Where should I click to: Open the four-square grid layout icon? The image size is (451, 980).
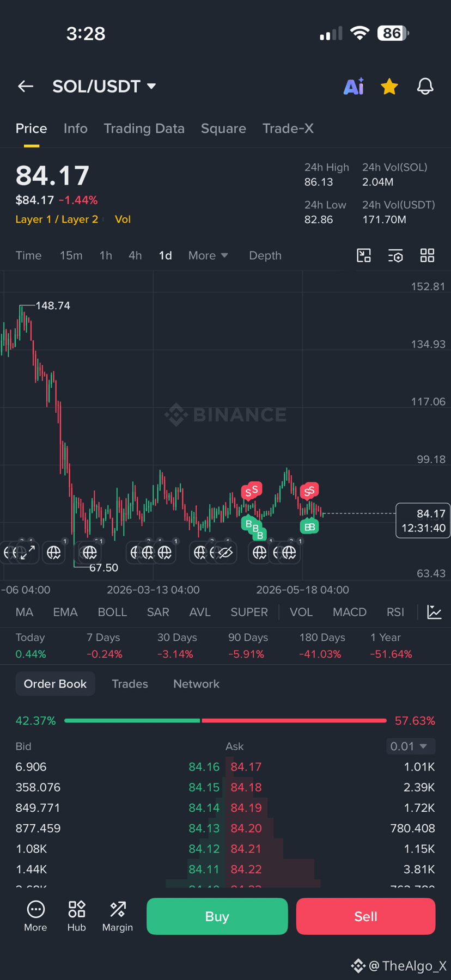coord(428,255)
